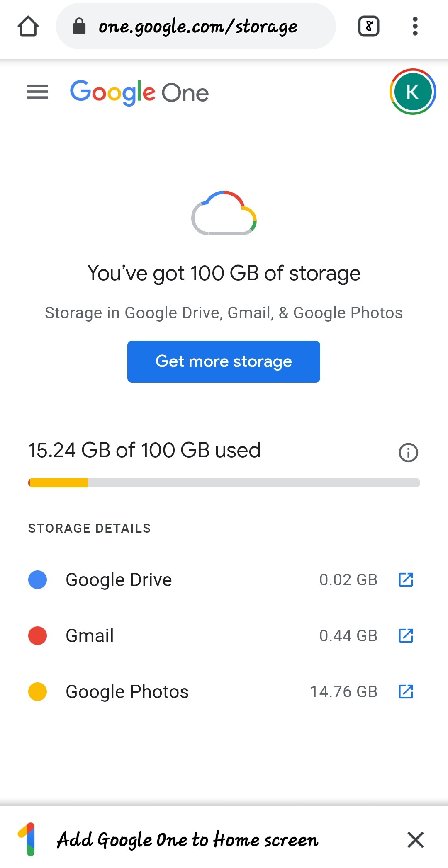This screenshot has height=868, width=448.
Task: Select the Google Drive storage row
Action: pyautogui.click(x=224, y=579)
